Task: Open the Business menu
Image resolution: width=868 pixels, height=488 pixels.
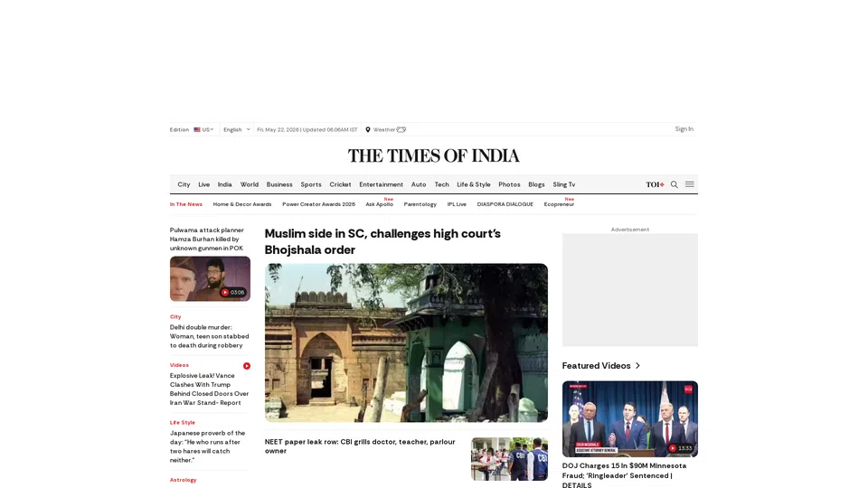Action: click(x=279, y=184)
